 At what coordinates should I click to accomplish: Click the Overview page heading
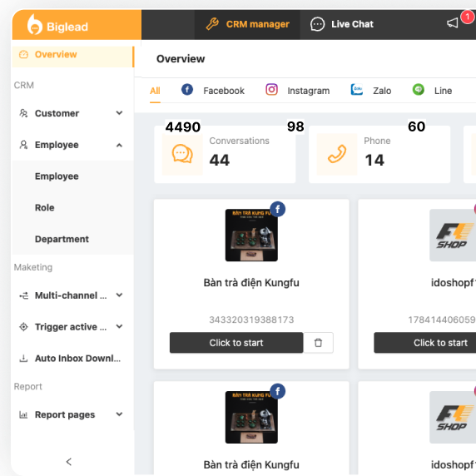181,59
